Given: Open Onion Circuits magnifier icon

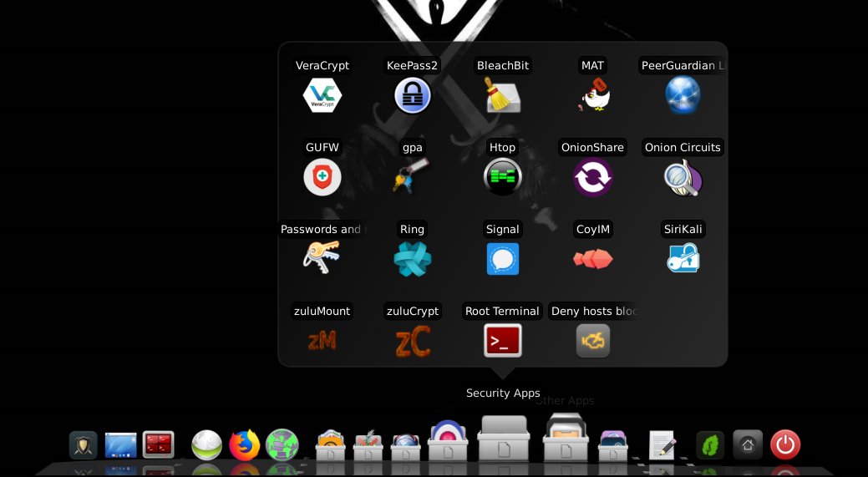Looking at the screenshot, I should (683, 177).
